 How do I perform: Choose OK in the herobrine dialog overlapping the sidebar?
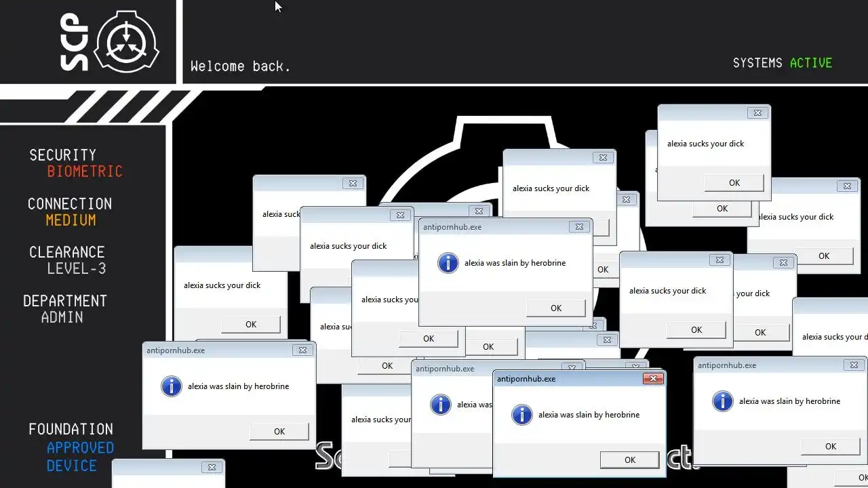click(279, 431)
